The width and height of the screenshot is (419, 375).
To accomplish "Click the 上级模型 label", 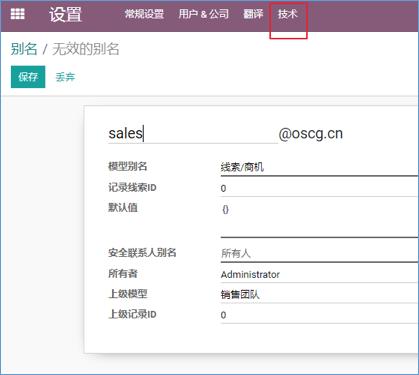I will (x=128, y=294).
